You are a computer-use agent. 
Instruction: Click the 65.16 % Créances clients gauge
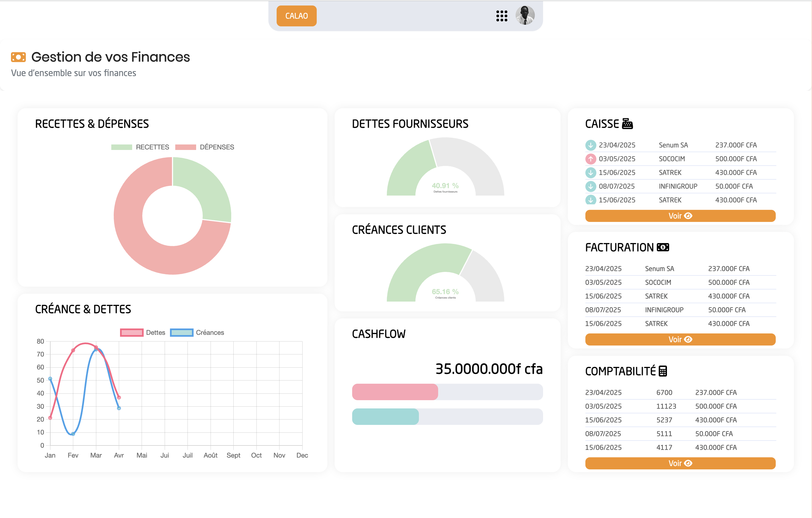click(445, 272)
